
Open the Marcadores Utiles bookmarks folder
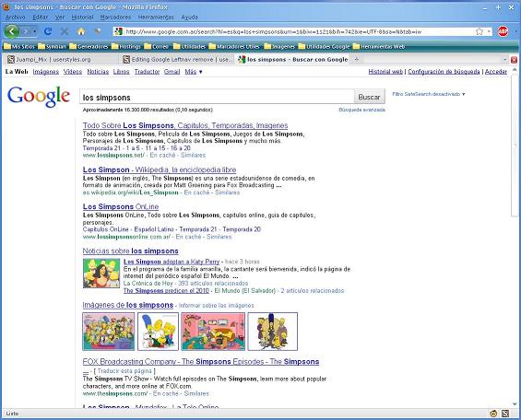point(234,46)
